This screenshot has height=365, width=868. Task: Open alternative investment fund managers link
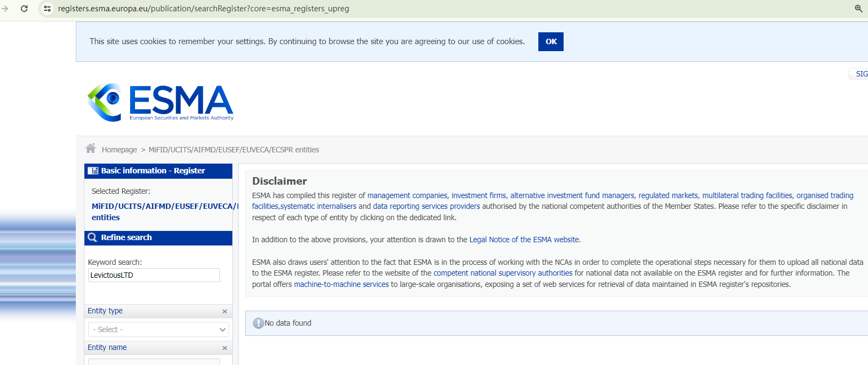(572, 195)
